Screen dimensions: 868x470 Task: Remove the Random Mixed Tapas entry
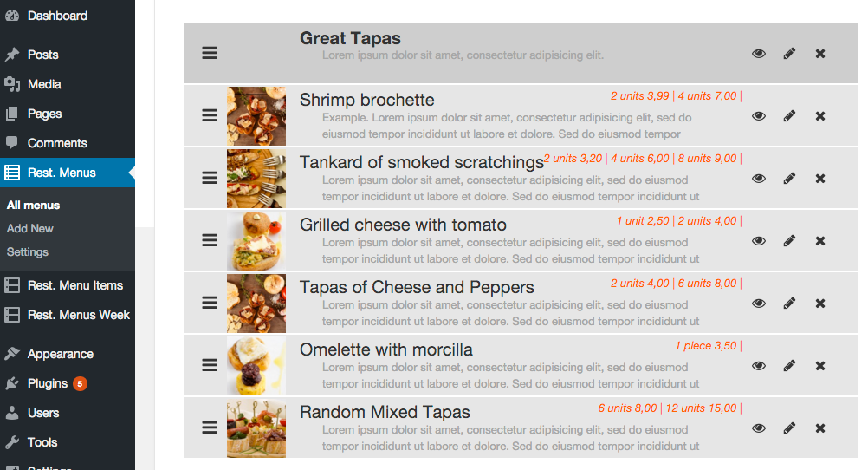click(x=820, y=428)
